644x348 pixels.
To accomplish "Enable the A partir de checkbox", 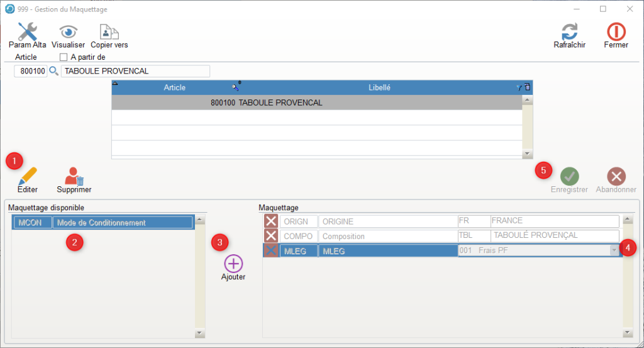I will point(63,57).
